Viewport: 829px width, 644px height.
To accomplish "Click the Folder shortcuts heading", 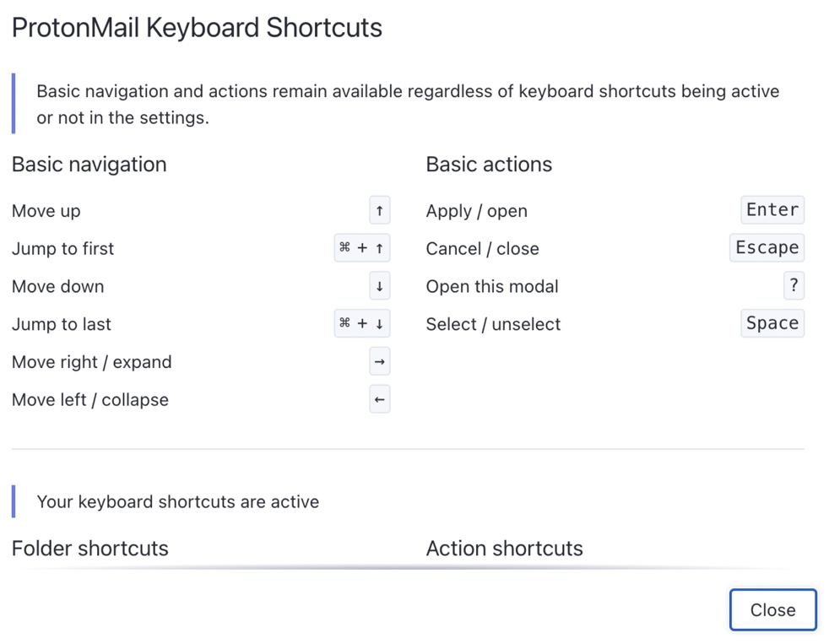I will point(89,549).
